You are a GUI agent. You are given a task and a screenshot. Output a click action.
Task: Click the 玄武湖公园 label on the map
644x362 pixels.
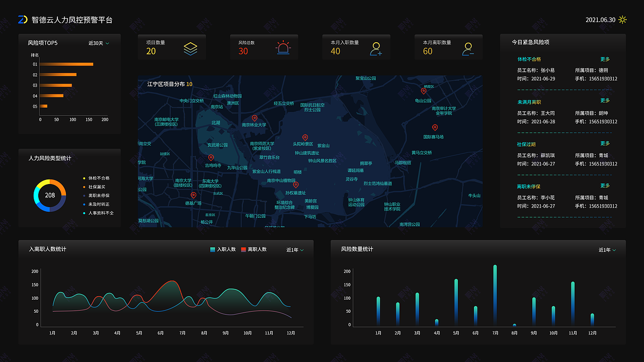point(217,145)
